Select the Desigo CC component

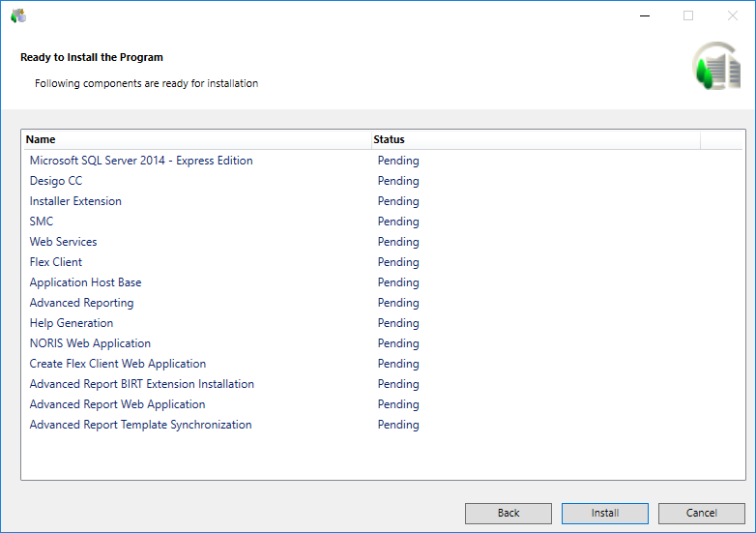click(x=56, y=181)
